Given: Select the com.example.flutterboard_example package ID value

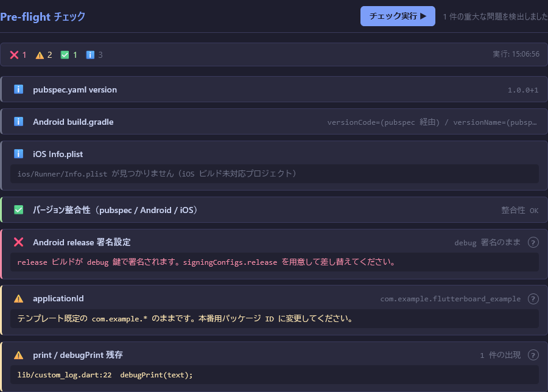Looking at the screenshot, I should click(450, 299).
